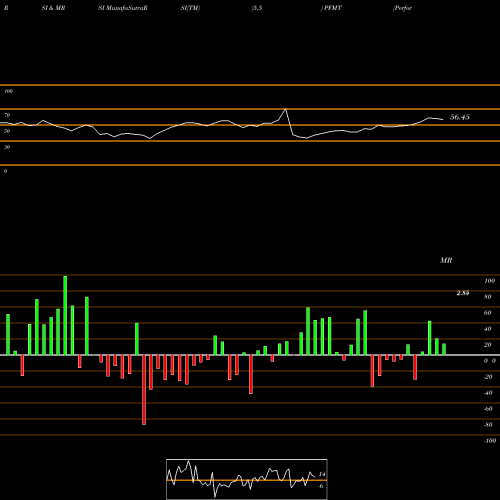Click the longest red MR bar reaching below -80
The width and height of the screenshot is (500, 500).
click(x=144, y=390)
